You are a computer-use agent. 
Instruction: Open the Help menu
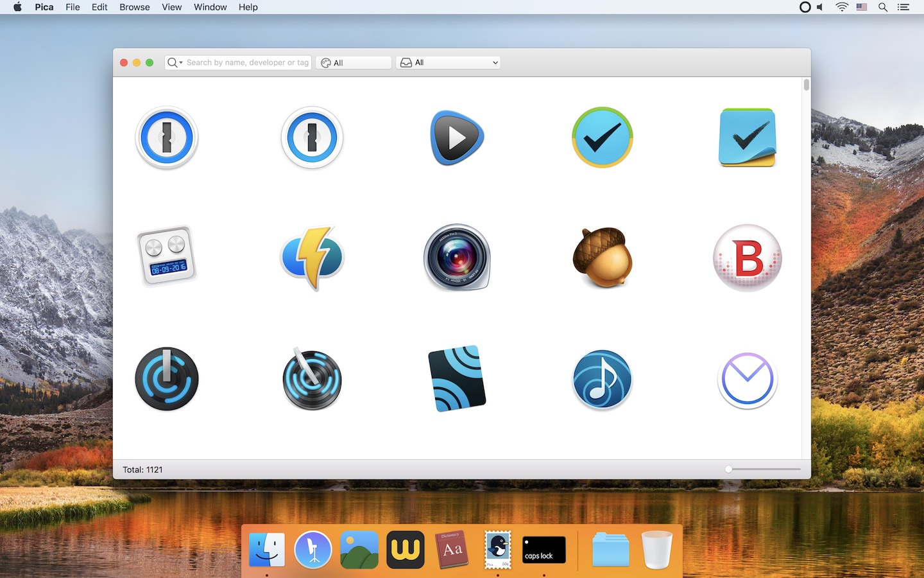[248, 7]
